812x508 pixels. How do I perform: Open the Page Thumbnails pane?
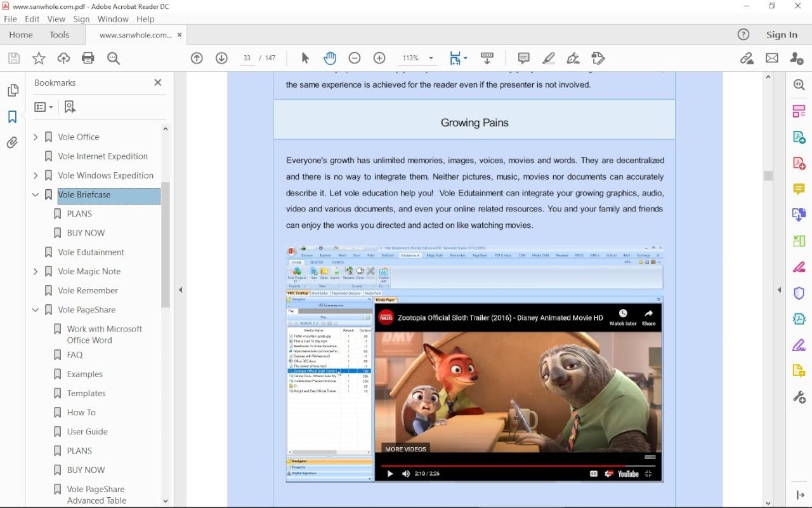click(x=13, y=91)
